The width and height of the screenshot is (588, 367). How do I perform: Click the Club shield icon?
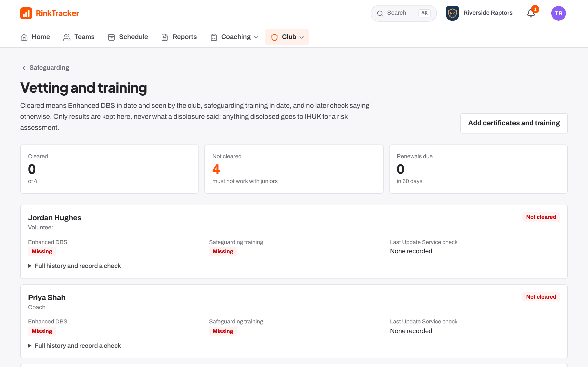pos(274,37)
